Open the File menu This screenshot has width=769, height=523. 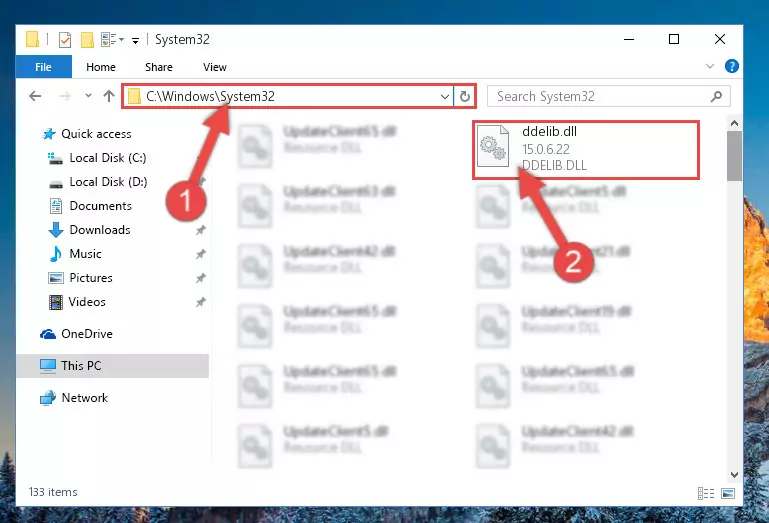click(43, 67)
